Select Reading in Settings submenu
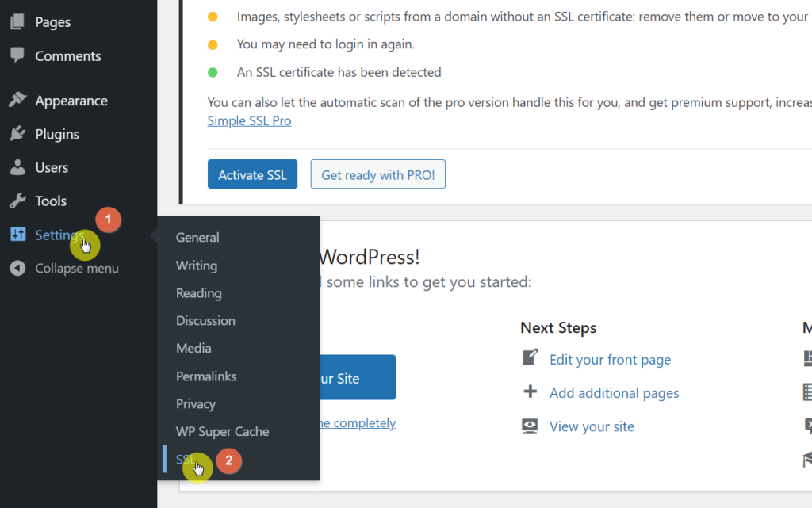812x508 pixels. pyautogui.click(x=198, y=292)
